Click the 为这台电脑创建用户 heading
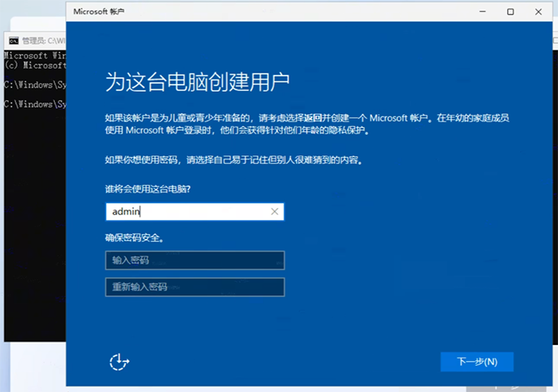The width and height of the screenshot is (558, 392). (197, 82)
